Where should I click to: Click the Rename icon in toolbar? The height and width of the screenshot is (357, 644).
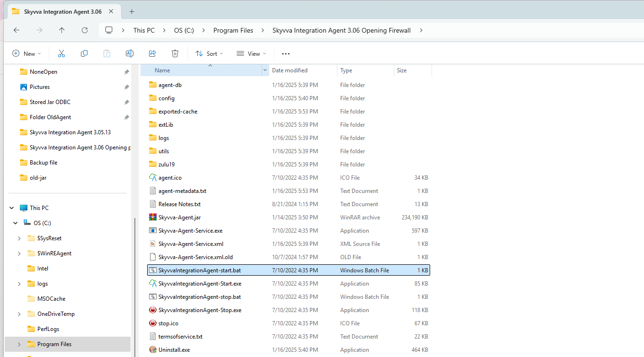pos(129,53)
